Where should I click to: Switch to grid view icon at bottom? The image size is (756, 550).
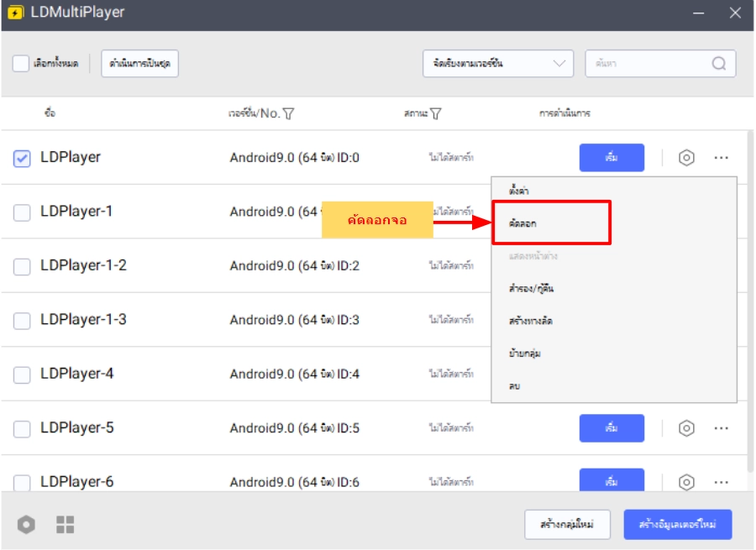tap(66, 525)
